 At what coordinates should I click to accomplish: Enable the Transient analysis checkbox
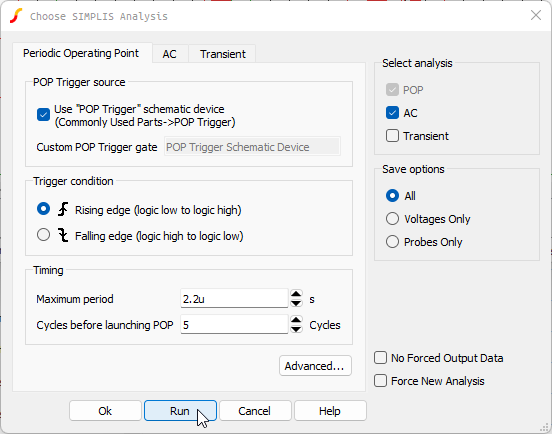tap(392, 136)
